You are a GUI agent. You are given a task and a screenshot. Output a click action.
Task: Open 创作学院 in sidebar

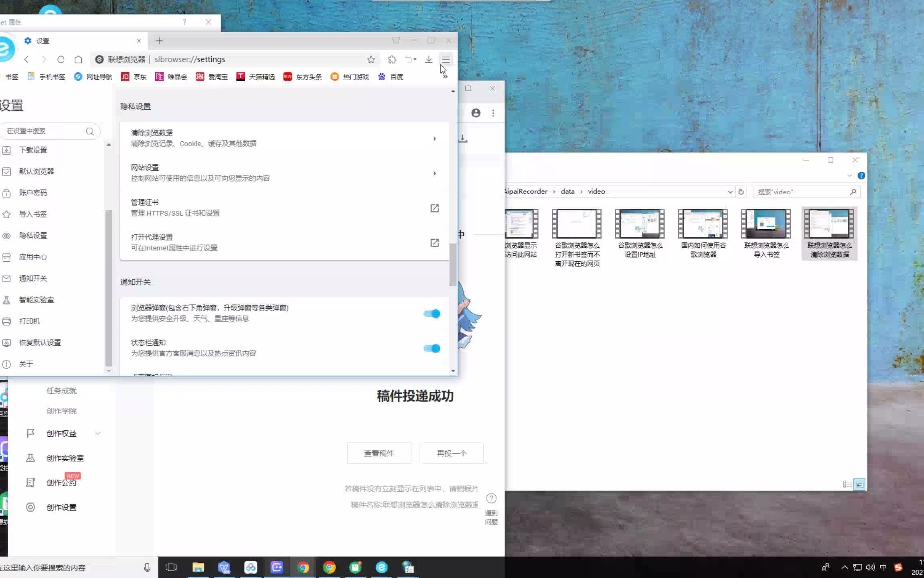click(x=61, y=411)
